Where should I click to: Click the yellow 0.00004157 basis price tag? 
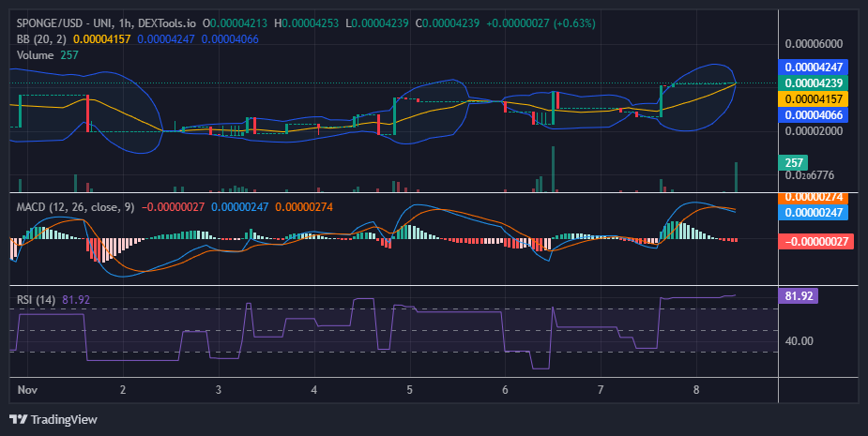[814, 99]
